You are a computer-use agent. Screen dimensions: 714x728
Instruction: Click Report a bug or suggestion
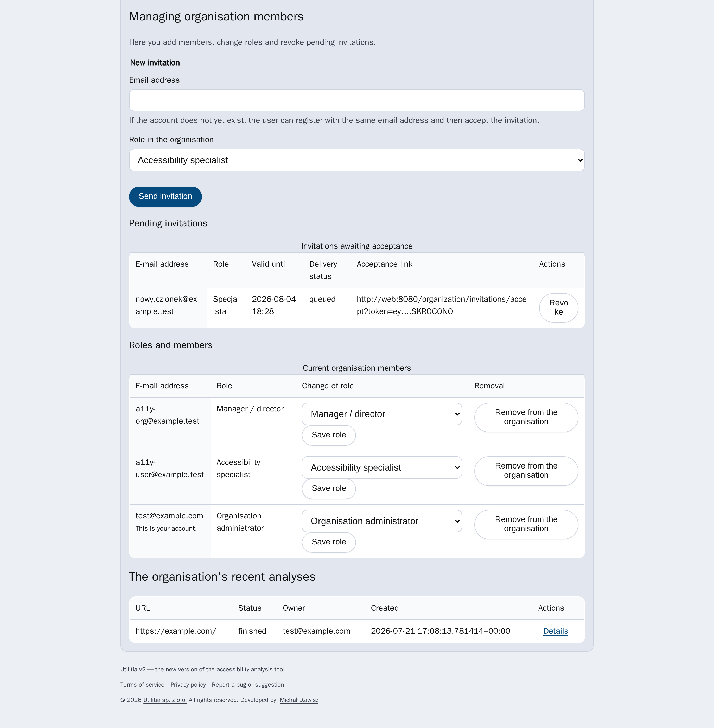pos(248,685)
